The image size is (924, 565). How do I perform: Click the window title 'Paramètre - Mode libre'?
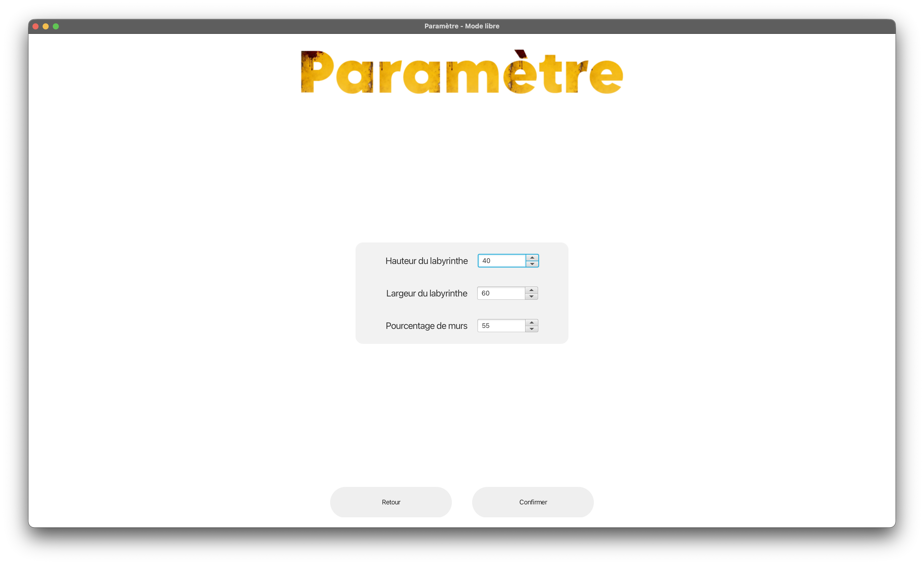[462, 26]
